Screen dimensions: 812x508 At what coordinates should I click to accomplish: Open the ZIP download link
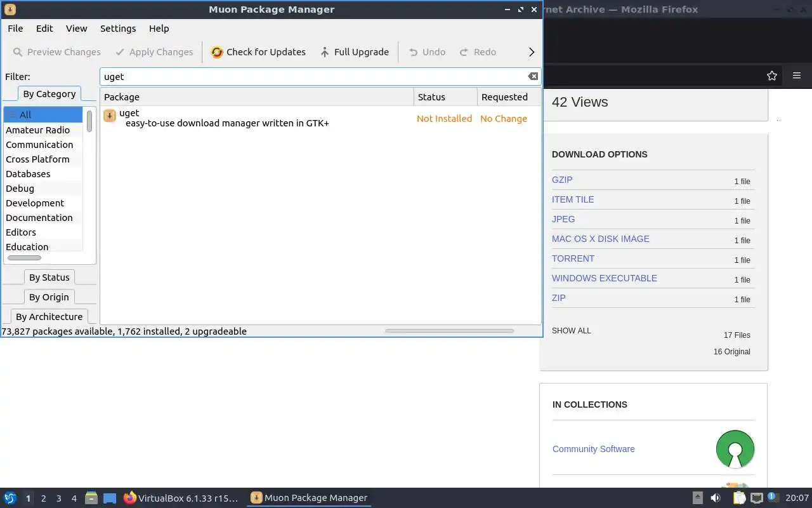click(x=558, y=298)
